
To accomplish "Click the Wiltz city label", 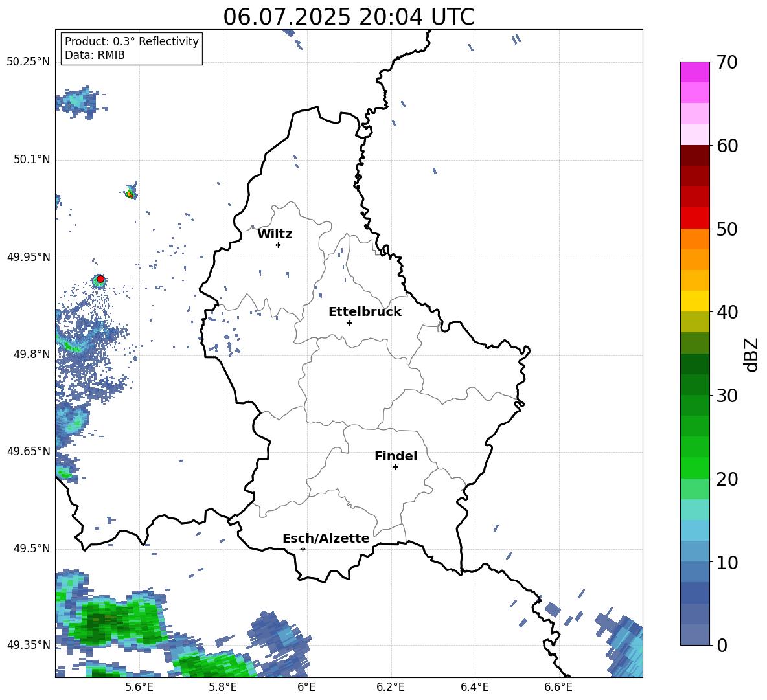I will point(275,234).
